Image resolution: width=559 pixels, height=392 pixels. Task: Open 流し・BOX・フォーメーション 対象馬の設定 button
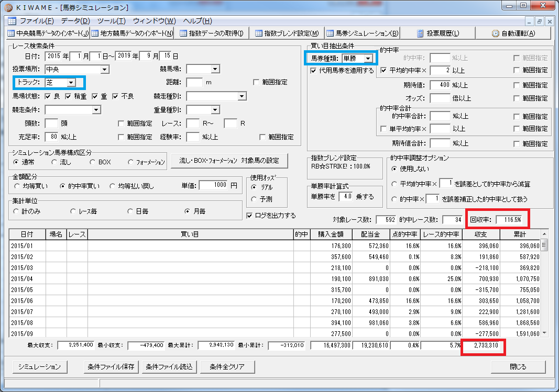(229, 161)
